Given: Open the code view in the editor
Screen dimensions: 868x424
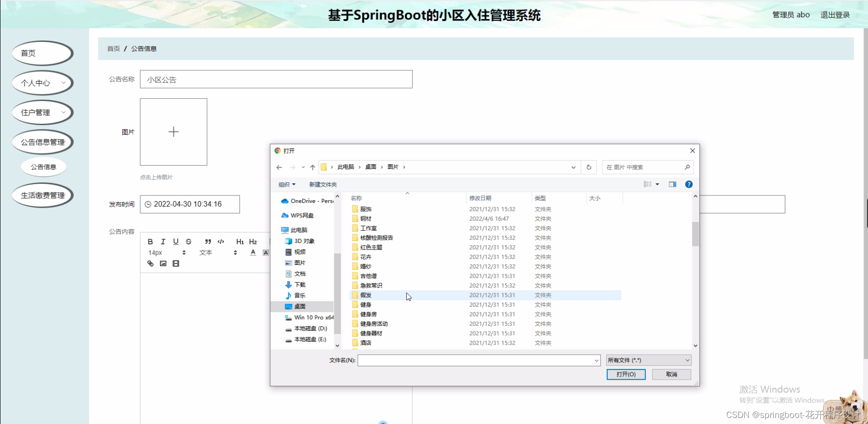Looking at the screenshot, I should (221, 242).
